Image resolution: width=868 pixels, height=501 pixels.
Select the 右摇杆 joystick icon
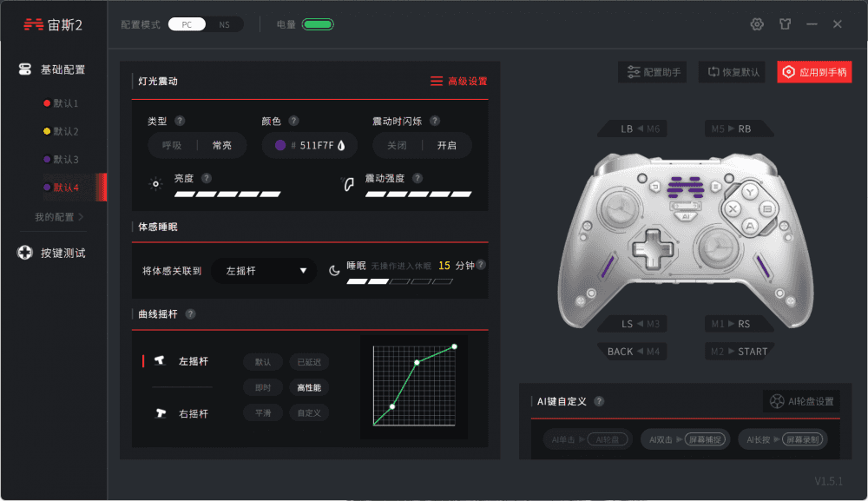click(160, 413)
